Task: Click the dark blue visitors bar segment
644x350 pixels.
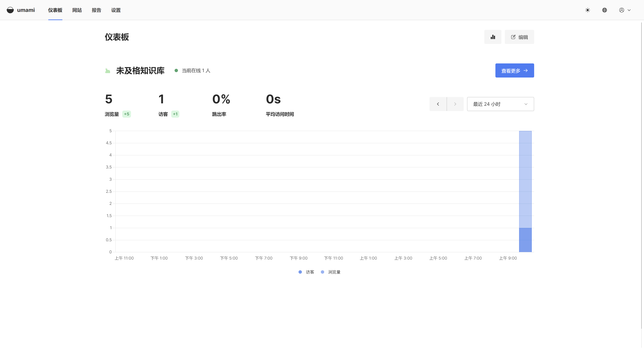Action: coord(525,240)
